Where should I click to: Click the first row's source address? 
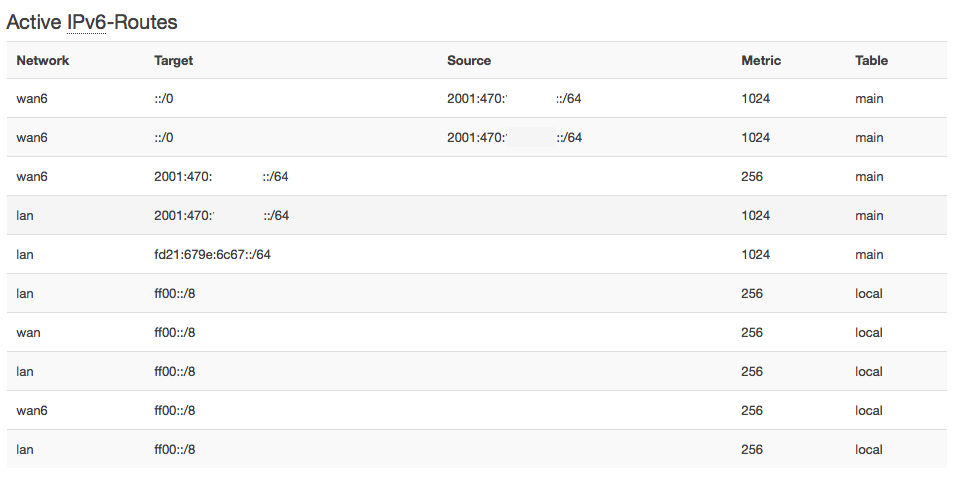tap(514, 99)
